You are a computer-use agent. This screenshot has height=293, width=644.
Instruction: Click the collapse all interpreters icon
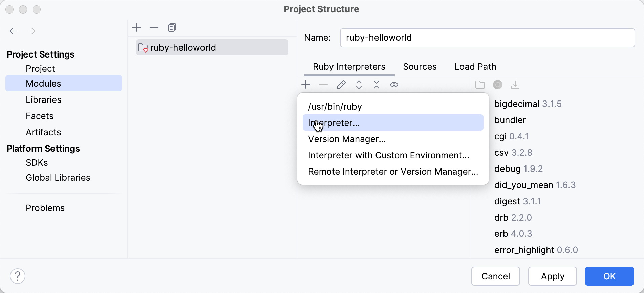coord(377,85)
